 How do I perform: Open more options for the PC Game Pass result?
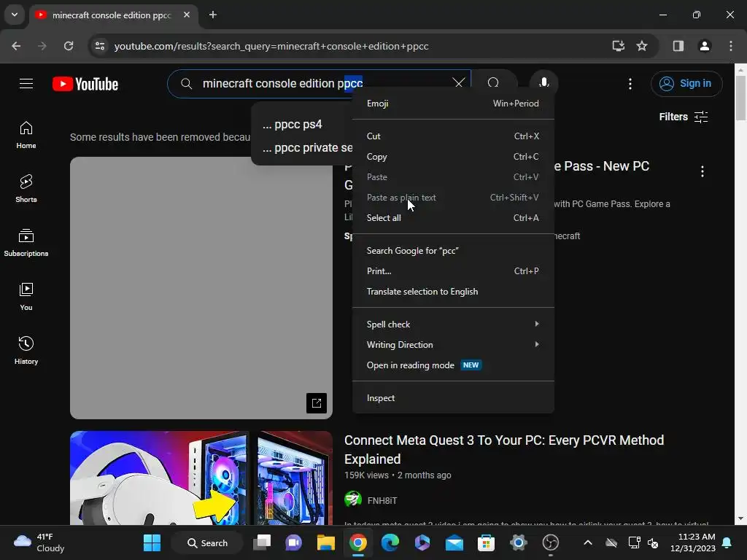[703, 171]
